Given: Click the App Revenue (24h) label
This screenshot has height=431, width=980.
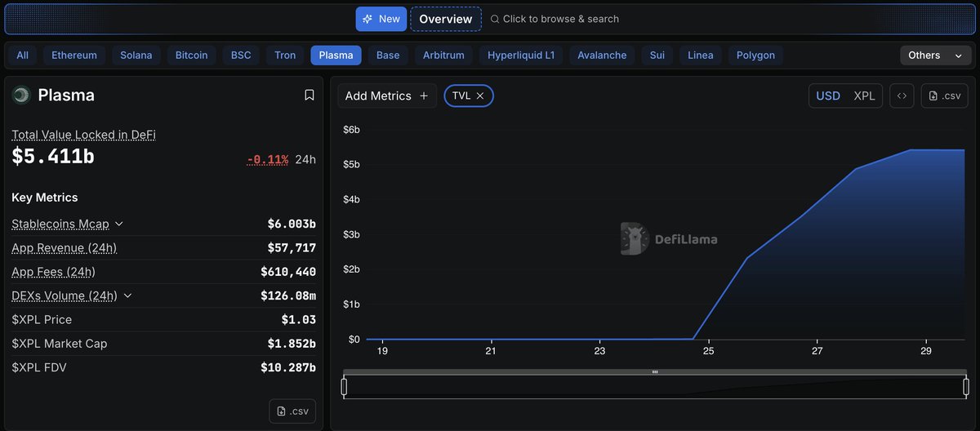Looking at the screenshot, I should (64, 247).
